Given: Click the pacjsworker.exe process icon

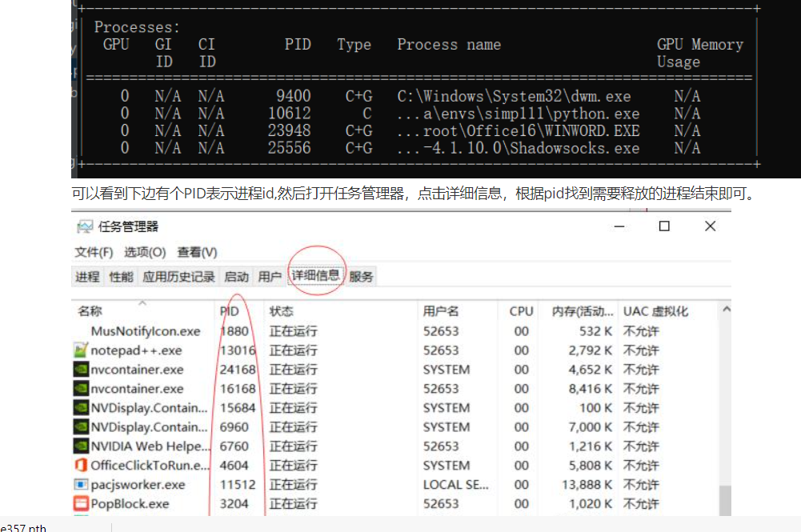Looking at the screenshot, I should 81,484.
